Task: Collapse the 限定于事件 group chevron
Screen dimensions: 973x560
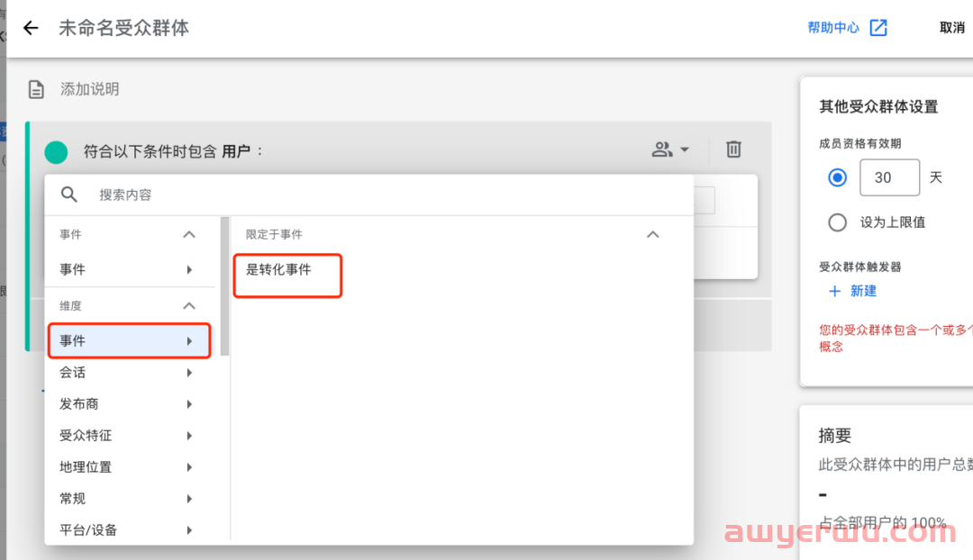Action: 653,234
